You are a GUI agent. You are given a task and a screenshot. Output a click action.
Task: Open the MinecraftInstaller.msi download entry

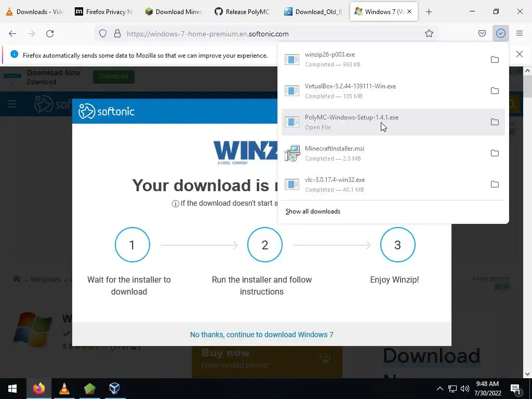(x=383, y=153)
